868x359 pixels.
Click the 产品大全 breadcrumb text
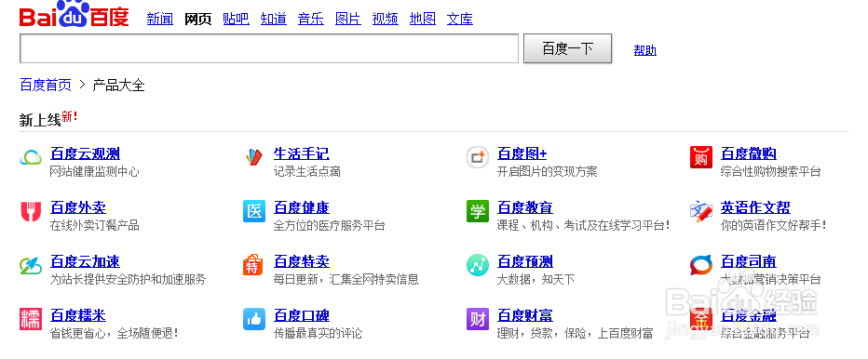118,85
